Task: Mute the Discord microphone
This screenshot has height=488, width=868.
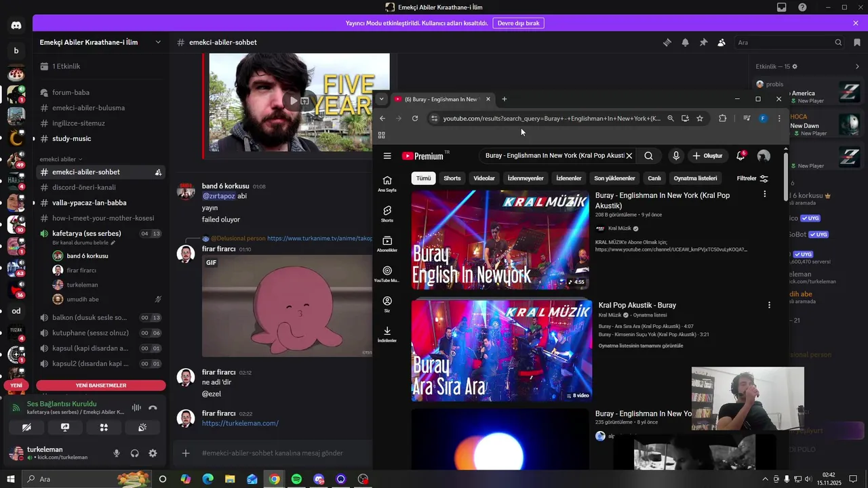Action: click(117, 453)
